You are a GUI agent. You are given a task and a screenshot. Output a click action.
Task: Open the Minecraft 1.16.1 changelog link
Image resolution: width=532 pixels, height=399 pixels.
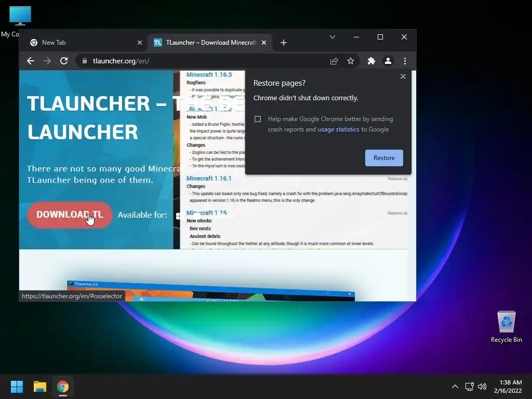click(209, 179)
